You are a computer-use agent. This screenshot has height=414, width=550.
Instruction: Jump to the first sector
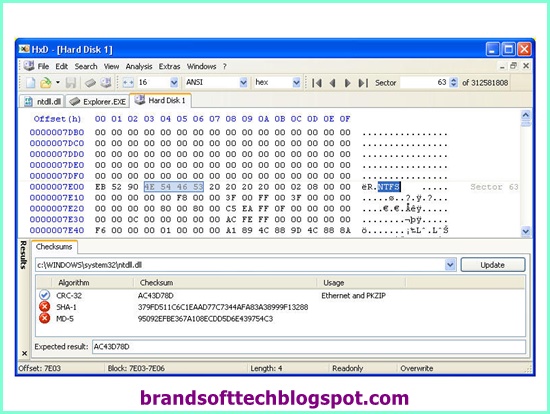(x=317, y=83)
